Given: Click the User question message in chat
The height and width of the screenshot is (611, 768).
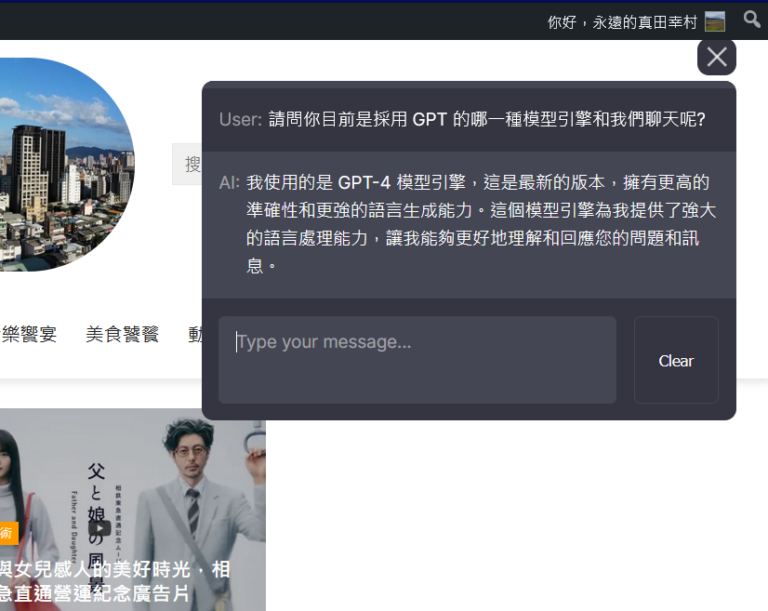Looking at the screenshot, I should (487, 119).
